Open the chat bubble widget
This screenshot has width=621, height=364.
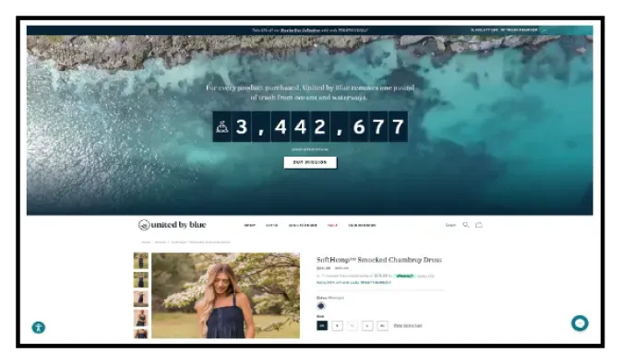pyautogui.click(x=579, y=323)
